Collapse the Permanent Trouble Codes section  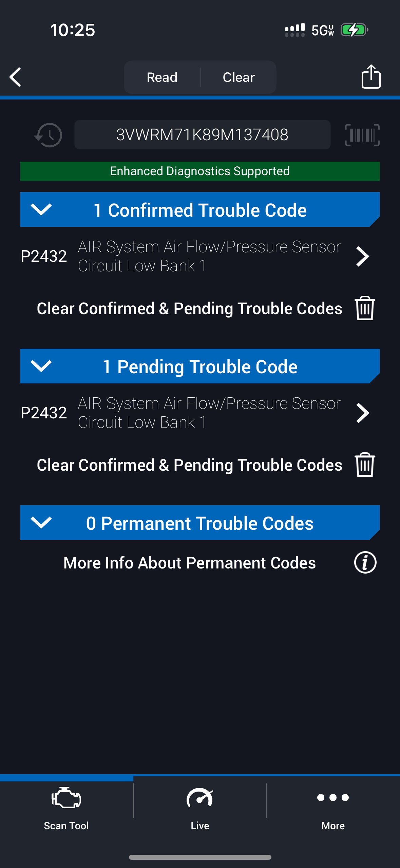click(x=41, y=523)
